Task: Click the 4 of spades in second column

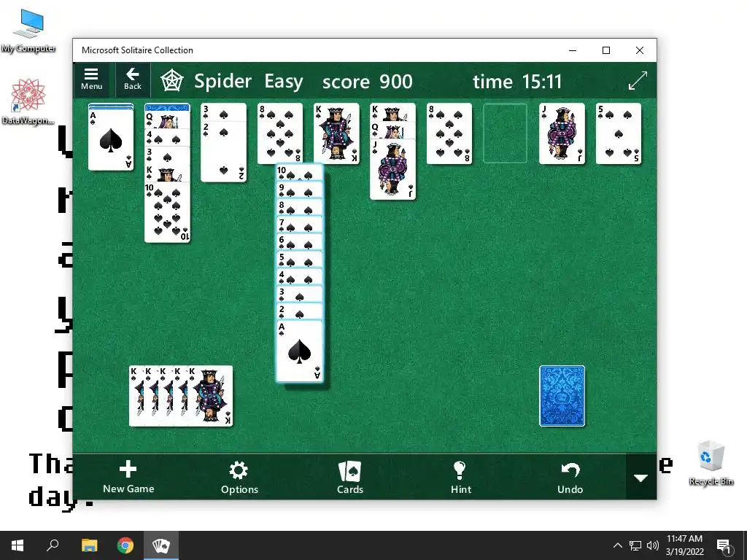Action: click(167, 138)
